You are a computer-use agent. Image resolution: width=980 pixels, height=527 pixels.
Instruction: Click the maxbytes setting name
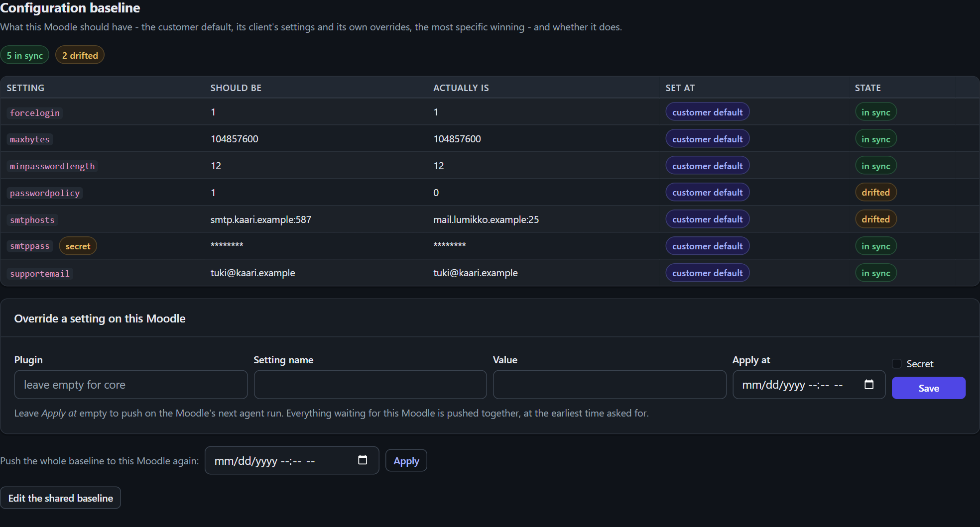30,139
